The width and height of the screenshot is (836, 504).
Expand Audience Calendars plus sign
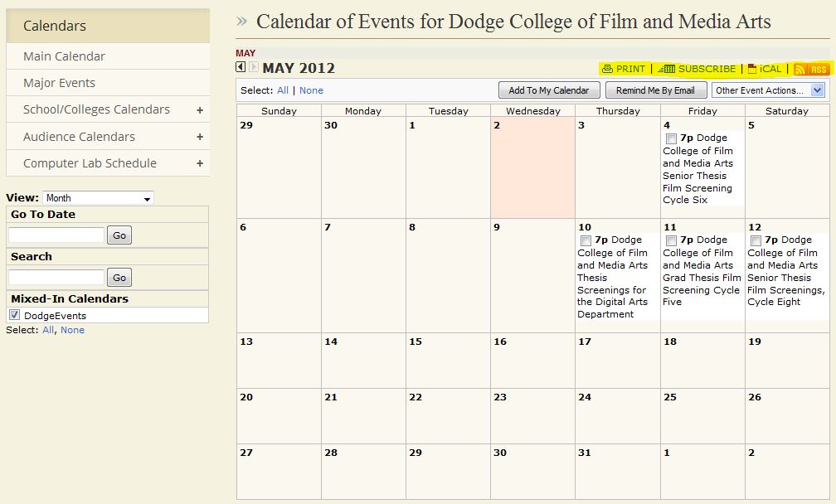click(199, 137)
